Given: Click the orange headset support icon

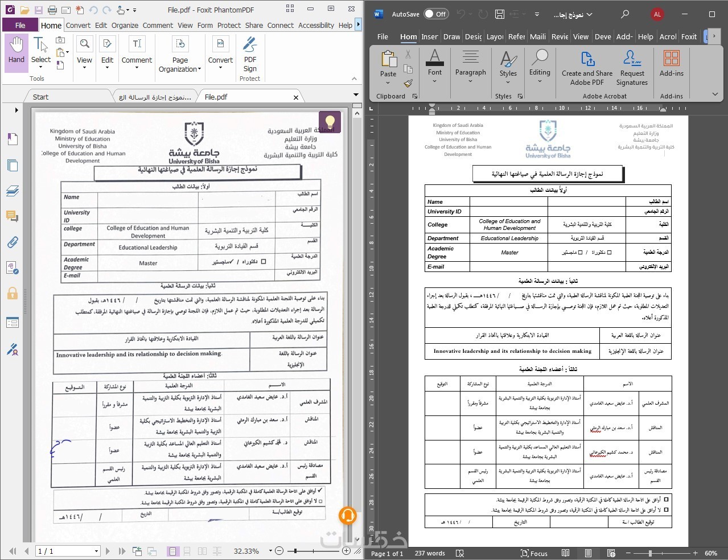Looking at the screenshot, I should [x=347, y=516].
